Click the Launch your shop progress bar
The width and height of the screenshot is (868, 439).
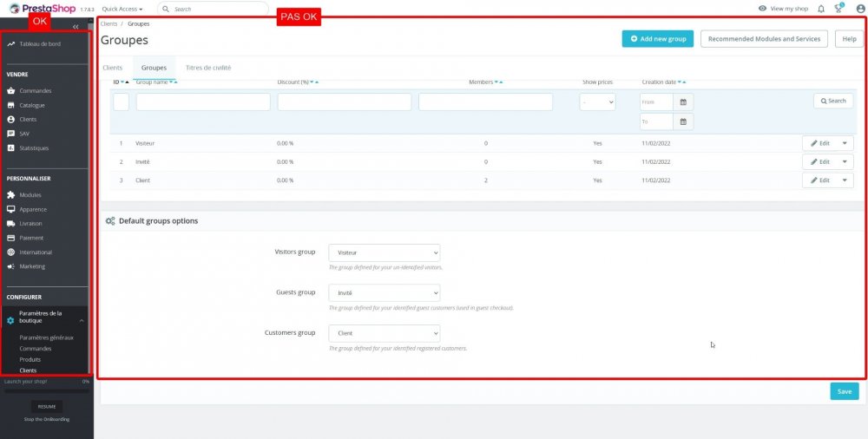coord(47,390)
